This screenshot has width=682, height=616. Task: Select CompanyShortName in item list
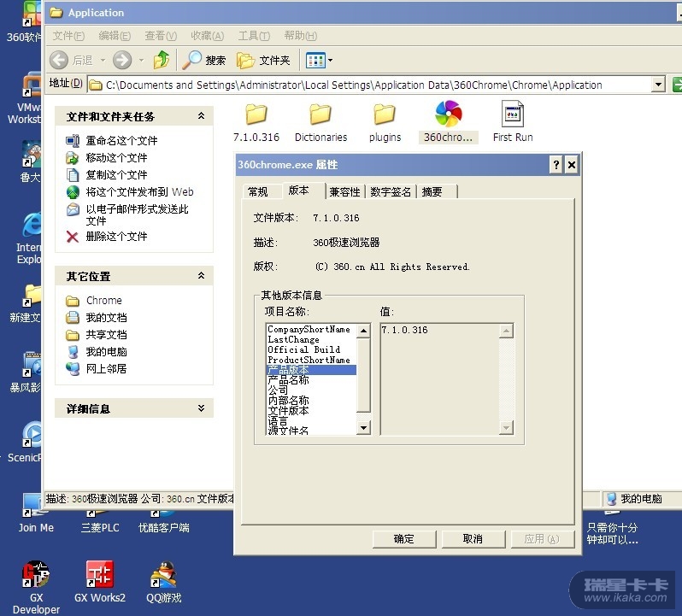[x=309, y=330]
